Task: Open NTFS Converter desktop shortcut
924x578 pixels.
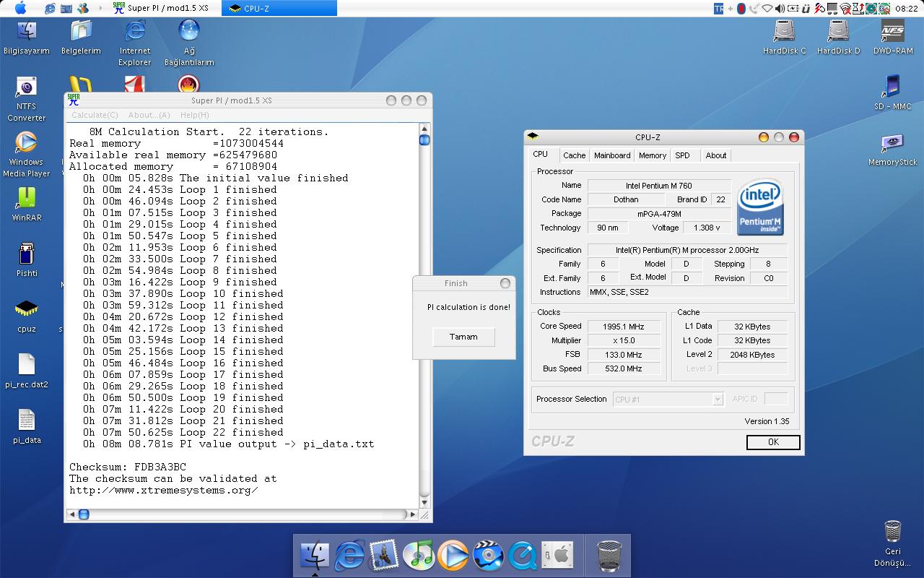Action: [26, 99]
